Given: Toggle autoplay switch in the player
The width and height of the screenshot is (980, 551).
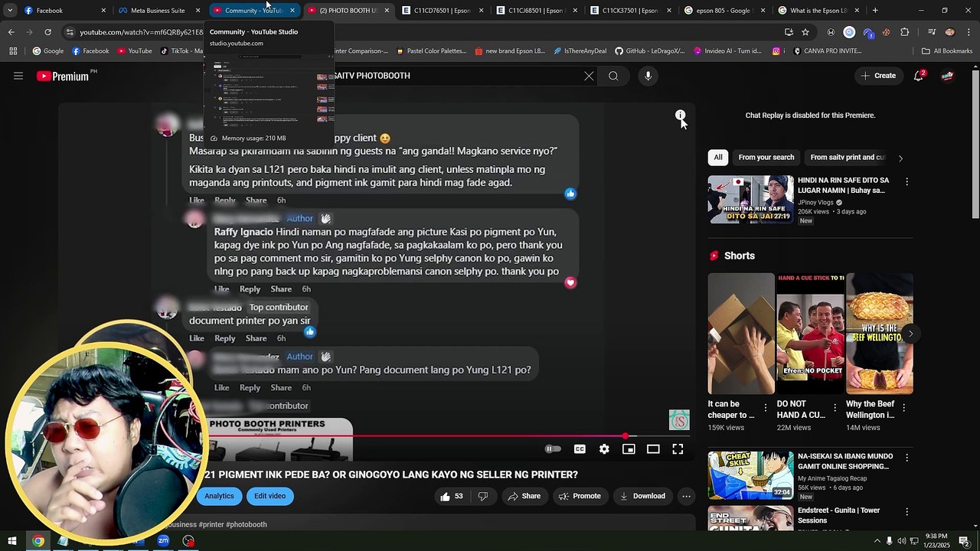Looking at the screenshot, I should coord(553,449).
